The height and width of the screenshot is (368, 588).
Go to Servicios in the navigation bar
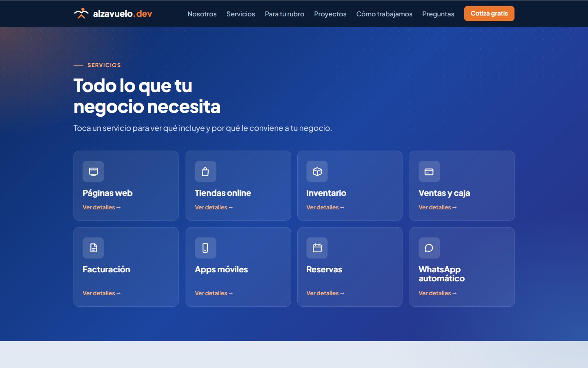(x=241, y=14)
